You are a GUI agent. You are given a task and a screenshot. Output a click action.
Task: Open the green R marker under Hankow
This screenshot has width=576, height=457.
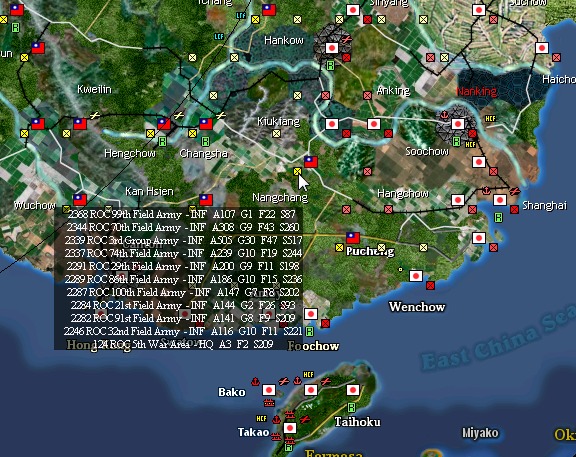tap(331, 65)
